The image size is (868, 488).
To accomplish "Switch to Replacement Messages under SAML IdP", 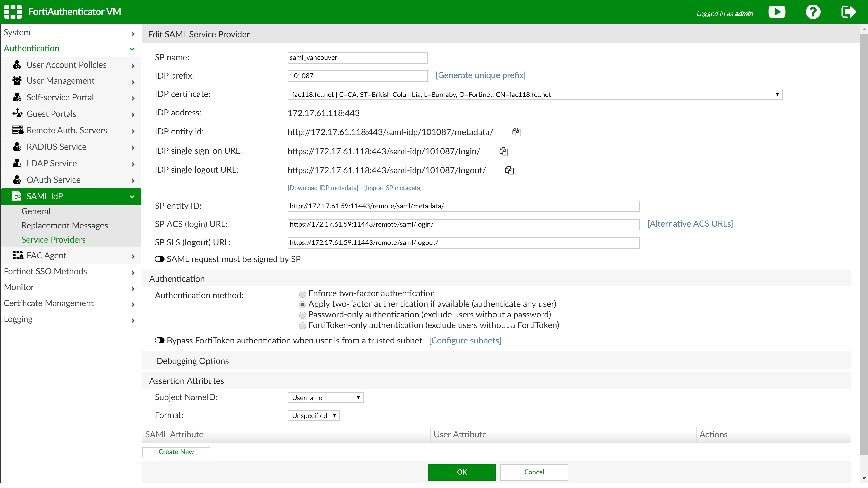I will 65,225.
